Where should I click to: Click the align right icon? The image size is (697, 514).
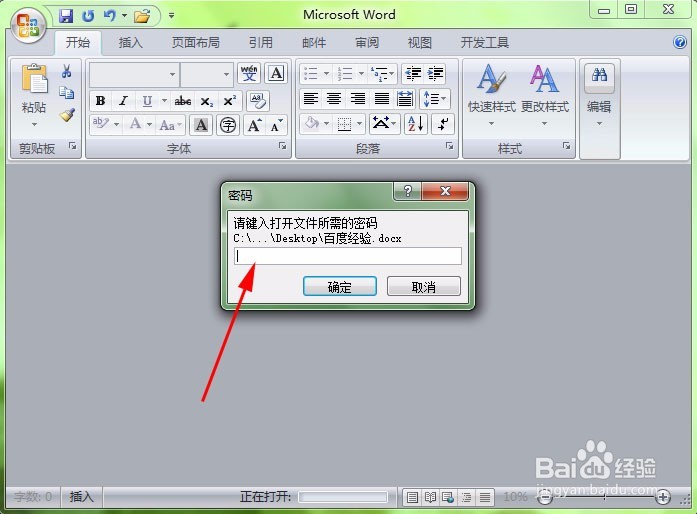pyautogui.click(x=358, y=98)
